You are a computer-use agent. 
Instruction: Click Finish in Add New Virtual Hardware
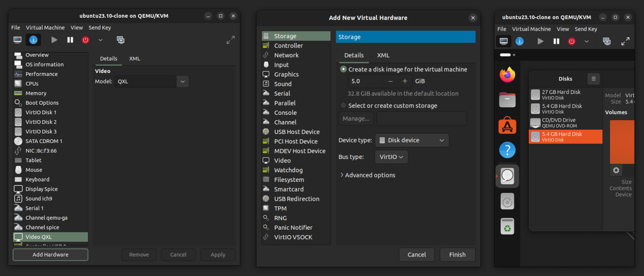pyautogui.click(x=457, y=255)
